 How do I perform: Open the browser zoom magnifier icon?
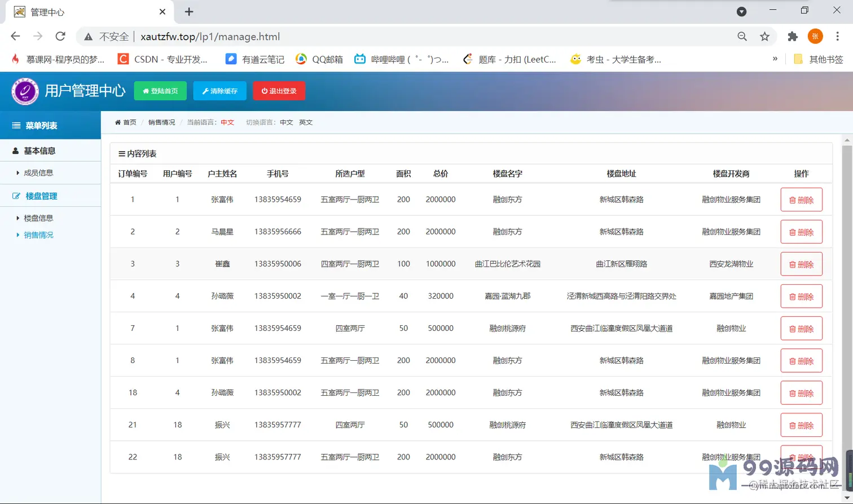point(742,37)
